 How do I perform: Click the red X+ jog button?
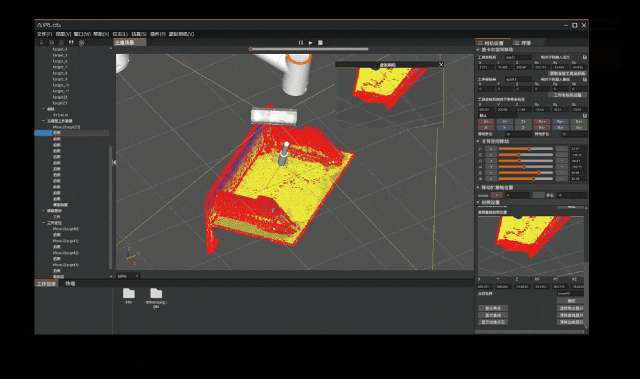point(486,122)
